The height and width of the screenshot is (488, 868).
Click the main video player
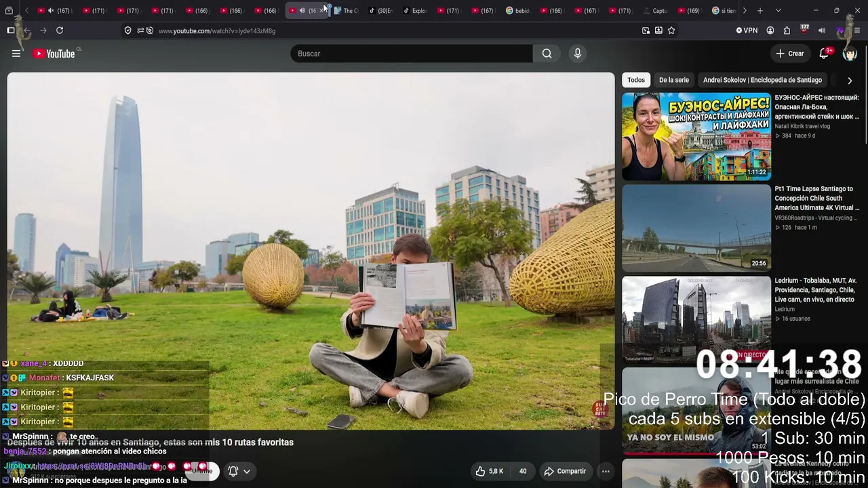tap(311, 251)
